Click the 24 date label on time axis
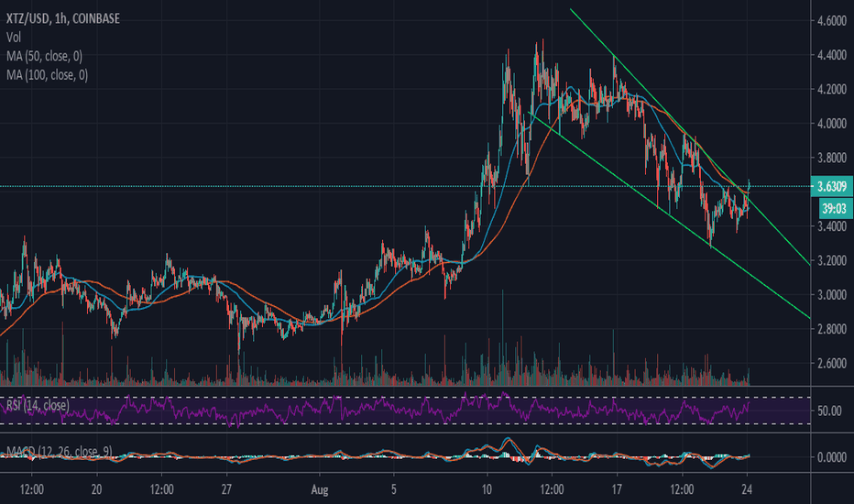Image resolution: width=854 pixels, height=504 pixels. pyautogui.click(x=747, y=489)
